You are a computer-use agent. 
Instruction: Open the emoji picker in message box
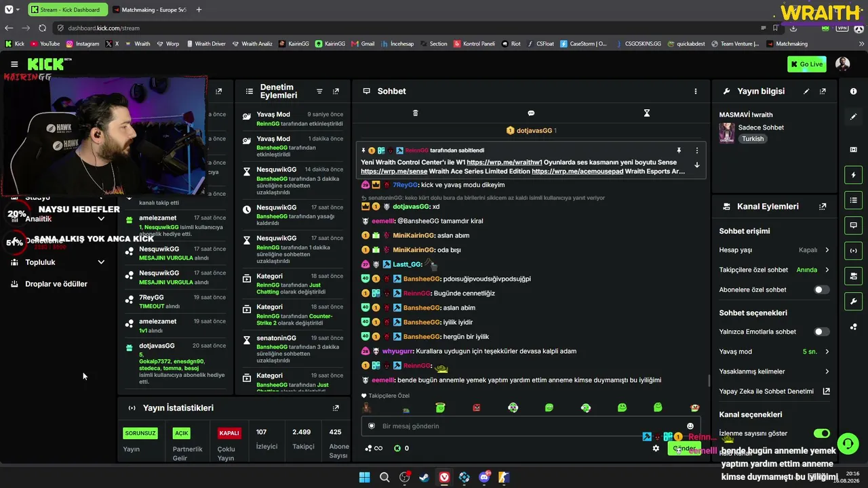pyautogui.click(x=690, y=426)
